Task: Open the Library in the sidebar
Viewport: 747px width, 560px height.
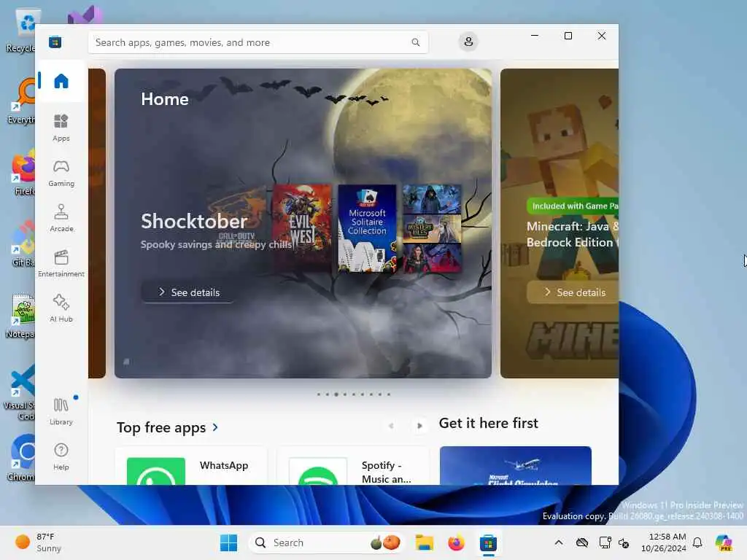Action: 61,411
